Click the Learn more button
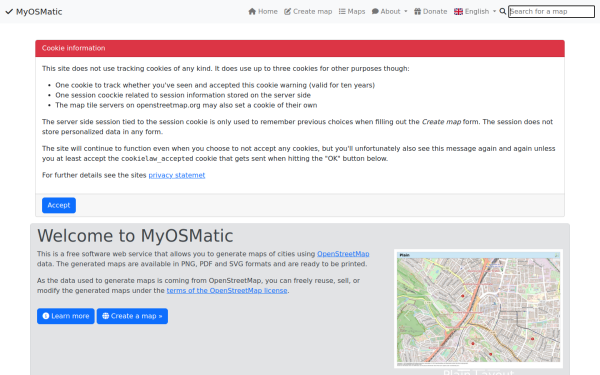Screen dimensions: 600x375 coord(66,316)
